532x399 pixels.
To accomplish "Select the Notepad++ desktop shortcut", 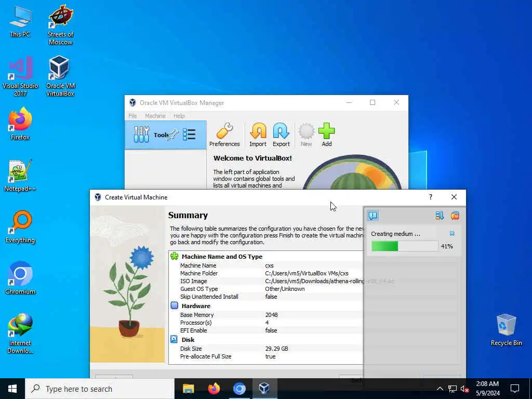I will (x=20, y=175).
